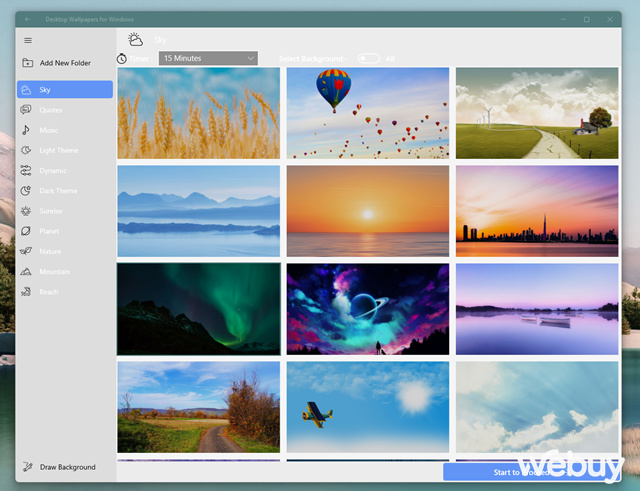This screenshot has width=640, height=491.
Task: Select the green aurora wallpaper
Action: click(199, 309)
